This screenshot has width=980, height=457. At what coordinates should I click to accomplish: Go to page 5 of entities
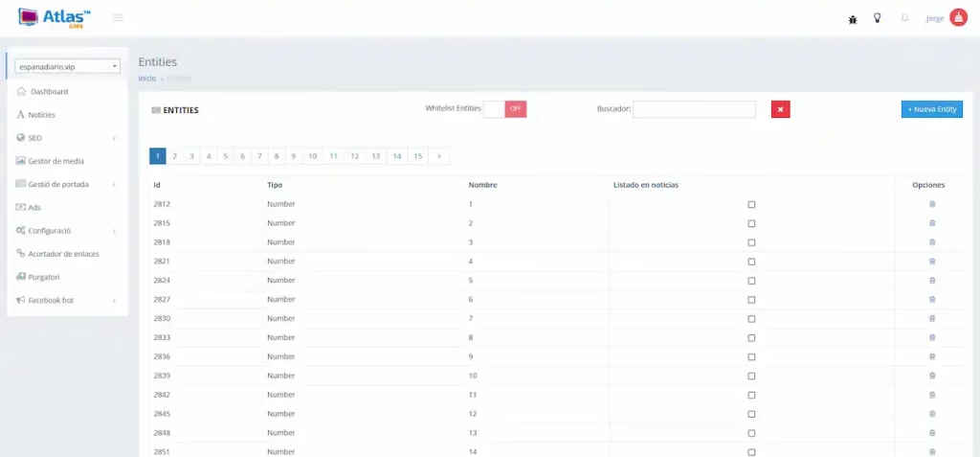pos(226,156)
